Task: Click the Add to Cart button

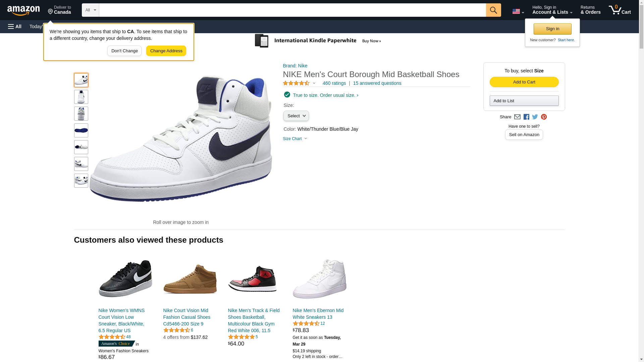Action: (524, 82)
